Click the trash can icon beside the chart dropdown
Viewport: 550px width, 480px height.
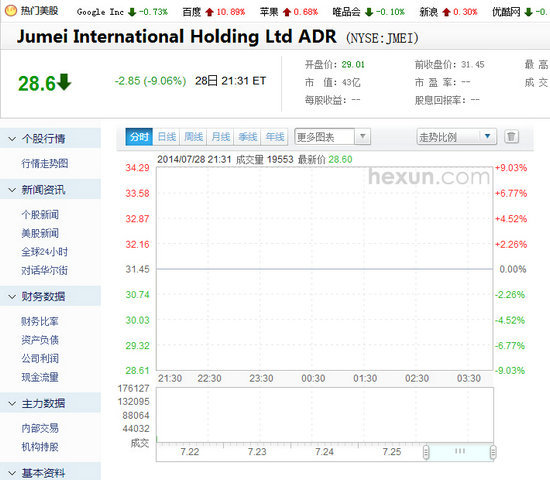pyautogui.click(x=511, y=136)
